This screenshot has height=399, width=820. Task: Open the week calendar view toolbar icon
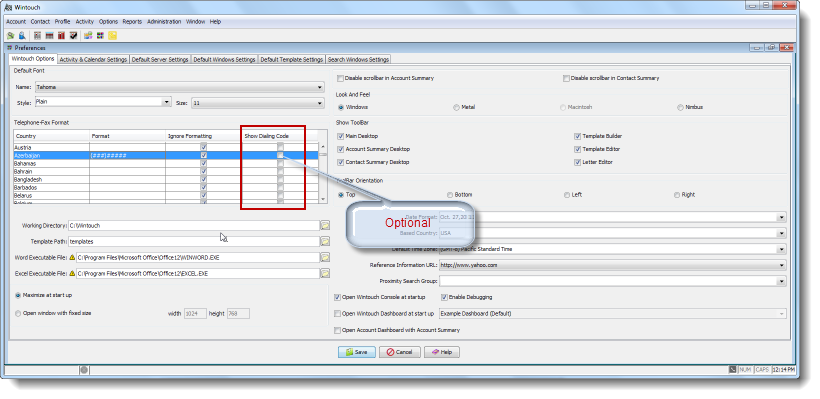[50, 36]
